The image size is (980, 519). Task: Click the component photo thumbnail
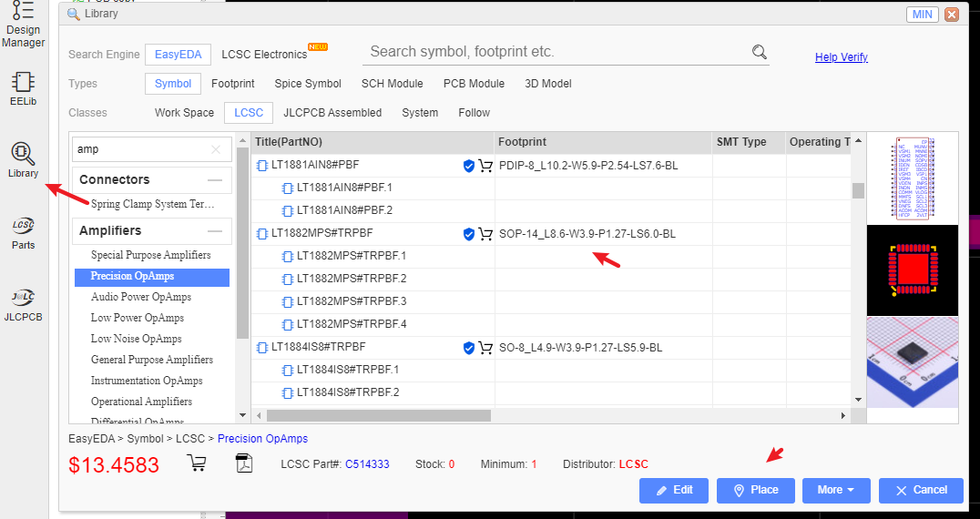coord(913,362)
